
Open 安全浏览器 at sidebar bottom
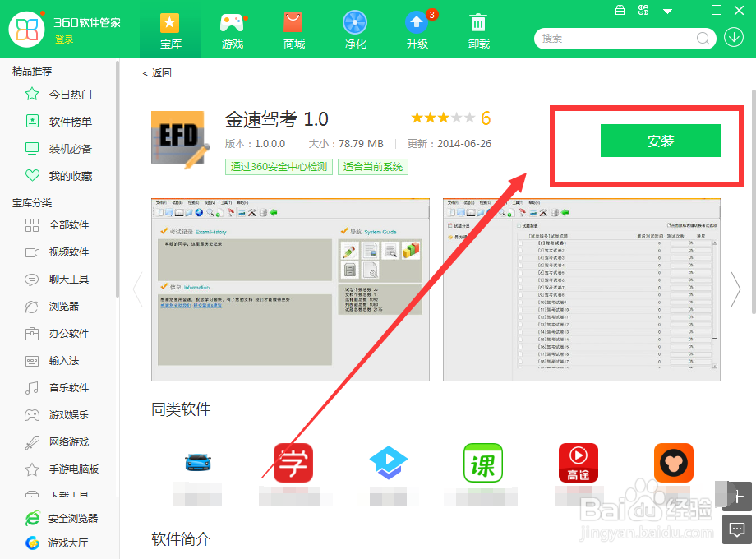pyautogui.click(x=62, y=519)
